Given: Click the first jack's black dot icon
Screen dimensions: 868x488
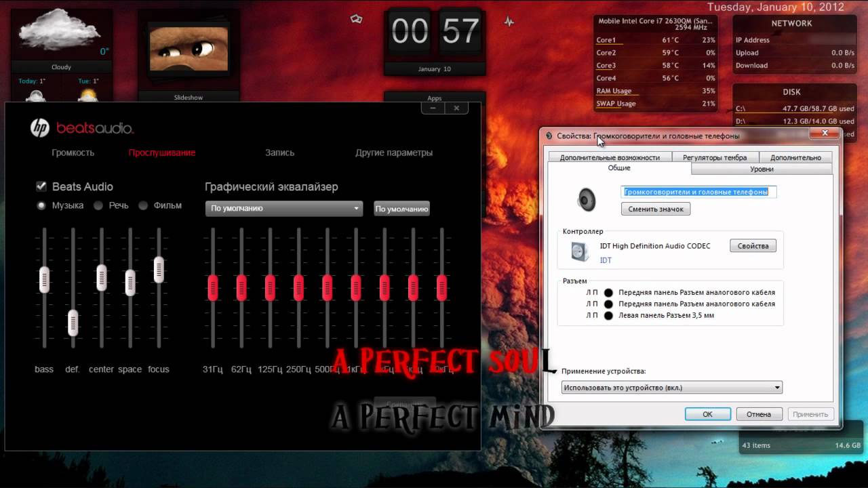Looking at the screenshot, I should tap(608, 293).
